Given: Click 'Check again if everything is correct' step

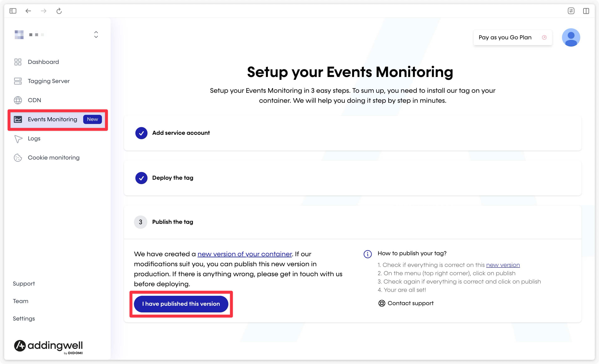Looking at the screenshot, I should pos(459,282).
